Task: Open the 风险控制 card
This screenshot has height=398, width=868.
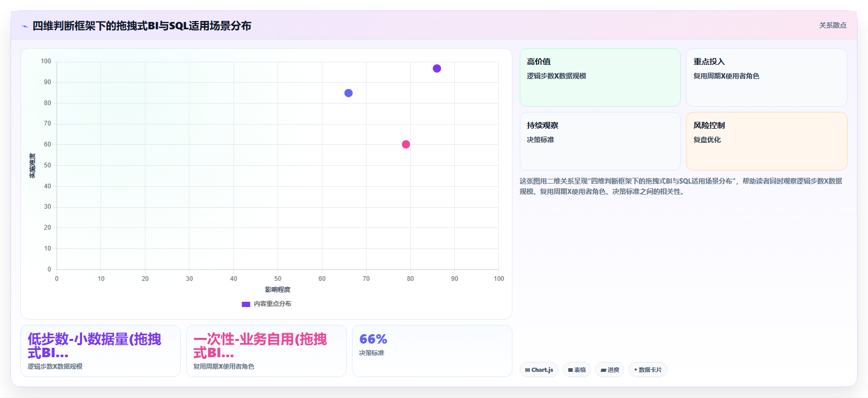Action: [767, 141]
